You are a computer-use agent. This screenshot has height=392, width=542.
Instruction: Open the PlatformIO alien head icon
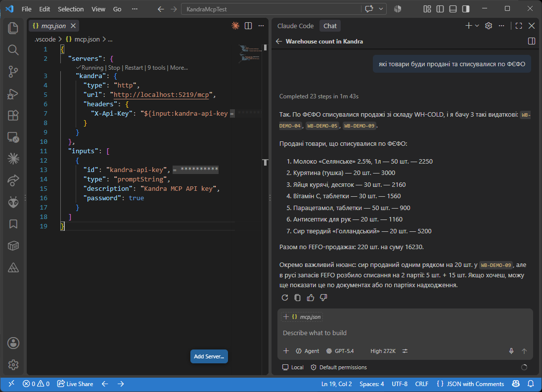tap(13, 202)
